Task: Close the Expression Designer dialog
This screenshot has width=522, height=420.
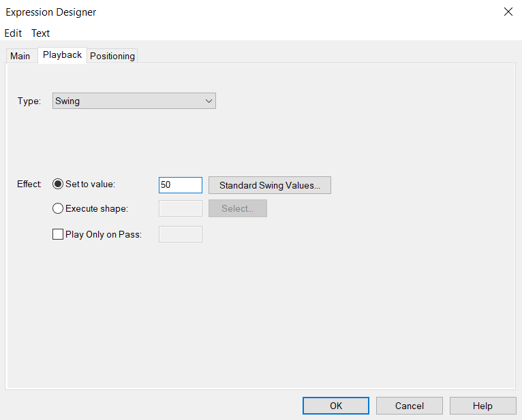Action: (x=507, y=12)
